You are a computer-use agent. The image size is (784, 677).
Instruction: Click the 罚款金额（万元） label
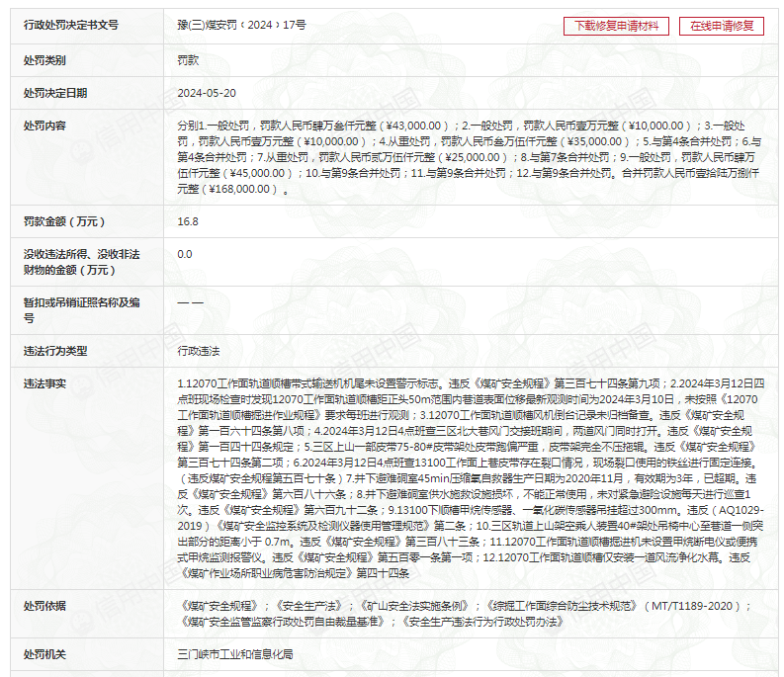coord(64,221)
